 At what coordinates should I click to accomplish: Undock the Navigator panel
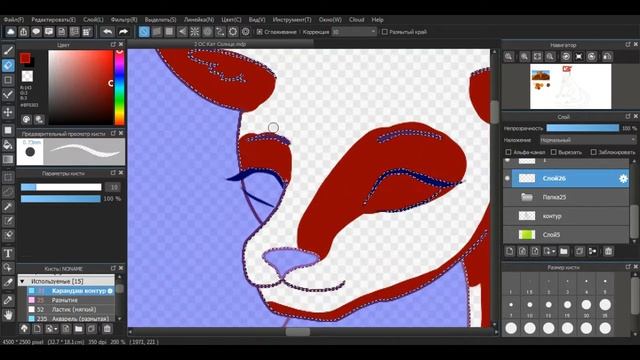pyautogui.click(x=628, y=44)
